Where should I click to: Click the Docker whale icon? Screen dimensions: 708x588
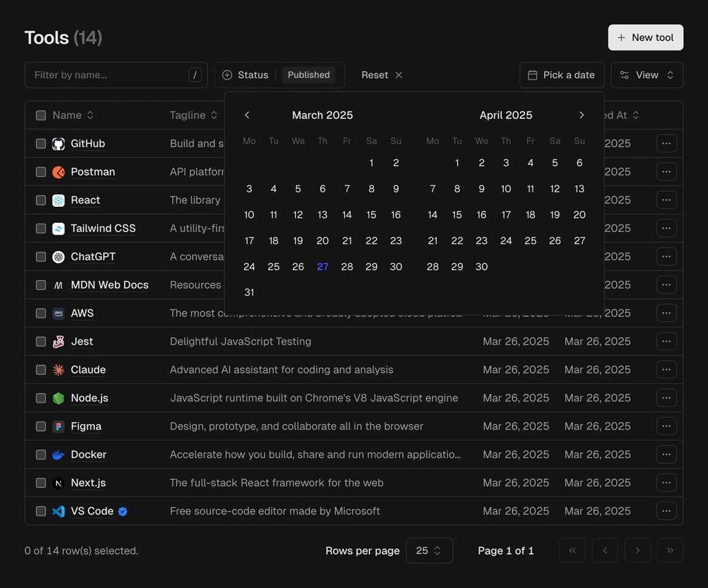pyautogui.click(x=58, y=454)
